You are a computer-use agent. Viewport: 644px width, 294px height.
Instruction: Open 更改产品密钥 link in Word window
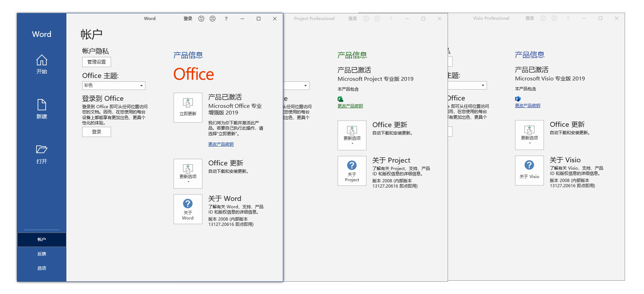[221, 144]
